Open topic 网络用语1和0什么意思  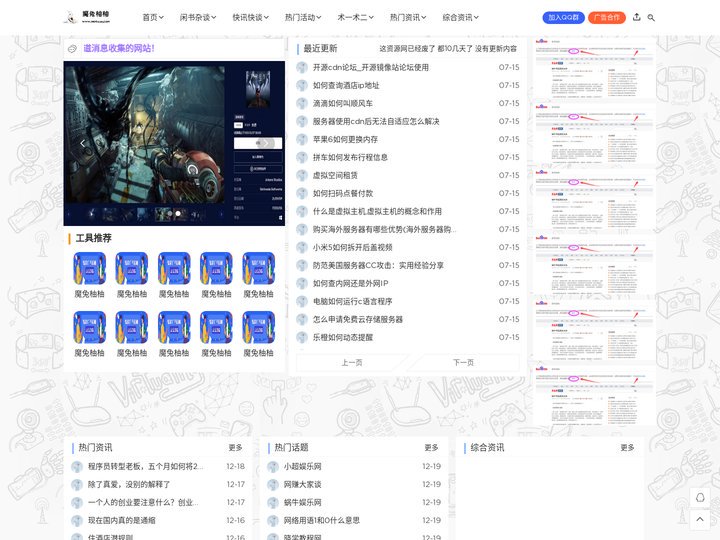tap(322, 521)
